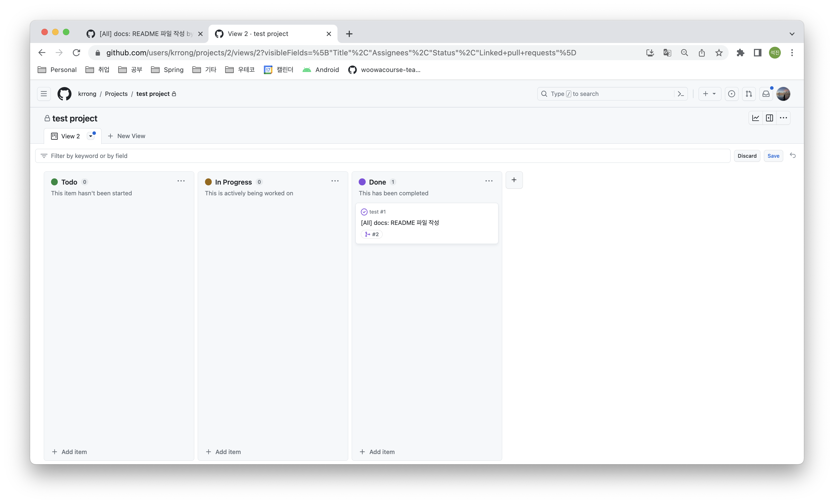Click the New View tab
Screen dimensions: 834x504
pyautogui.click(x=126, y=136)
